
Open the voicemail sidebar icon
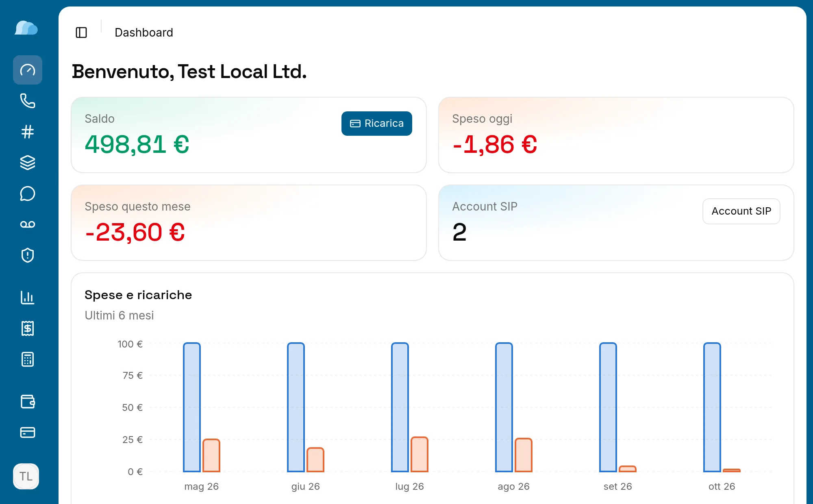[28, 224]
